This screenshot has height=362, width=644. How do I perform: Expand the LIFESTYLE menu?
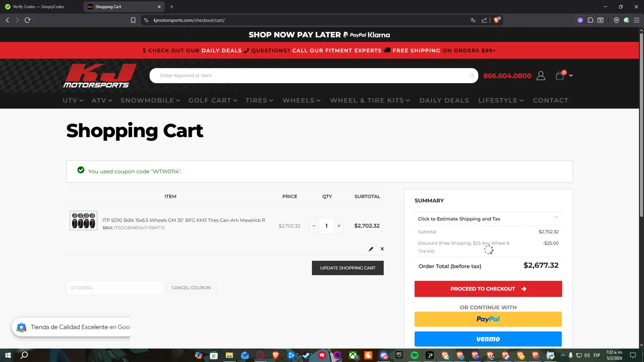pyautogui.click(x=501, y=100)
